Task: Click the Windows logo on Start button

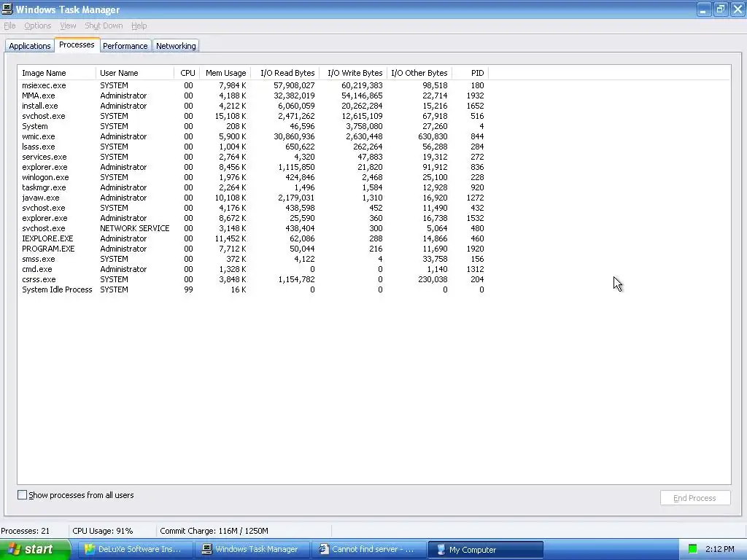Action: pos(14,549)
